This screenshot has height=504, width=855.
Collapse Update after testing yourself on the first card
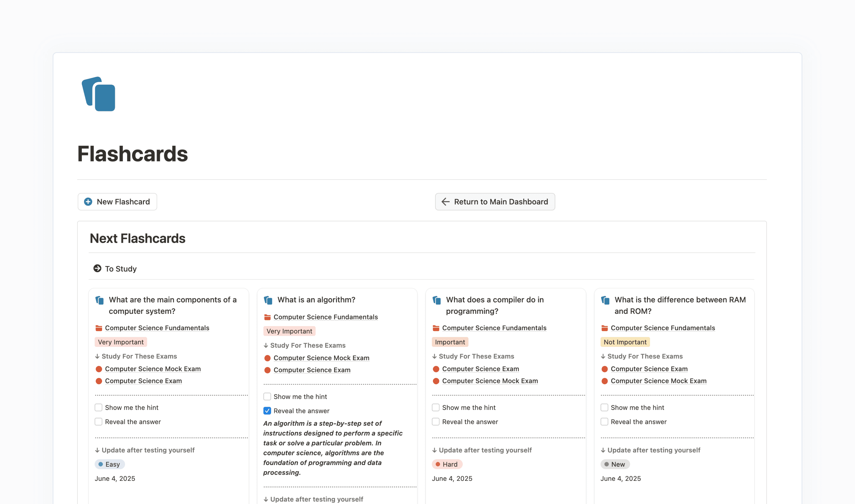click(97, 450)
